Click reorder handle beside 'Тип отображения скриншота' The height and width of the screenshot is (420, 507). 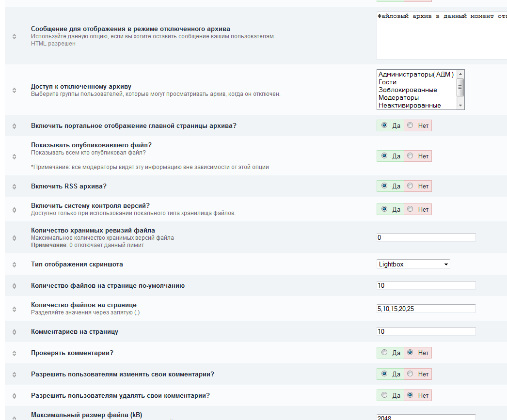[x=14, y=264]
